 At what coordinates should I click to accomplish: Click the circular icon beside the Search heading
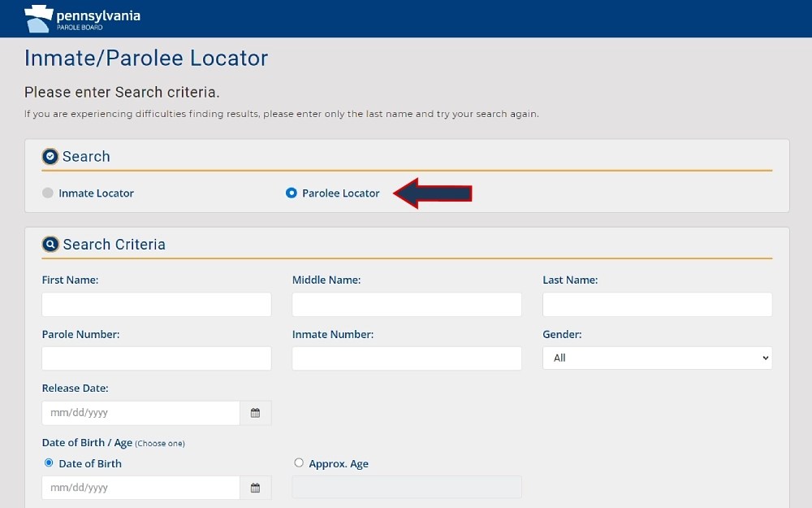50,156
